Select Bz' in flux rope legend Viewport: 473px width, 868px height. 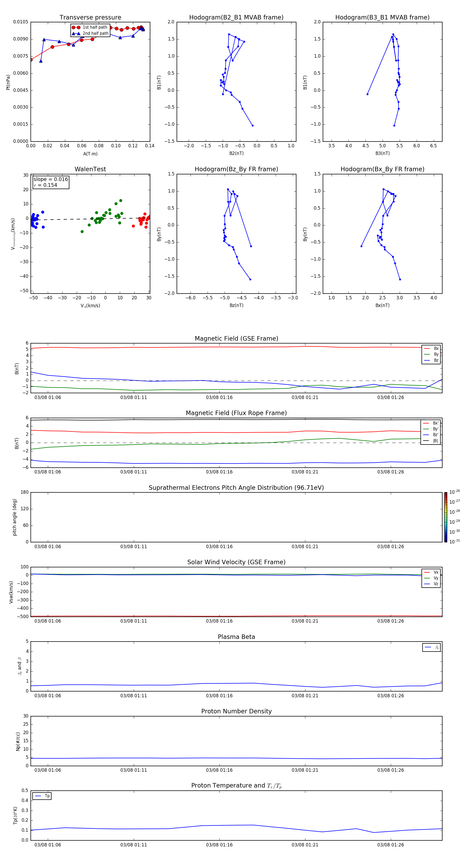click(x=431, y=435)
